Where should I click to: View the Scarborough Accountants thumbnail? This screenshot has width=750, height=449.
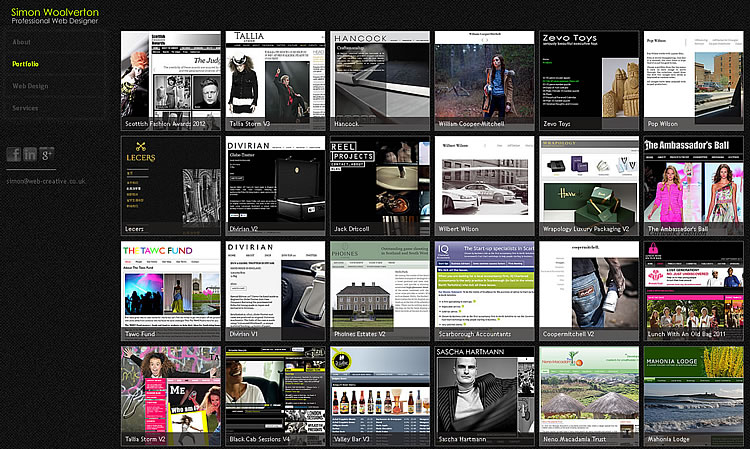(485, 291)
